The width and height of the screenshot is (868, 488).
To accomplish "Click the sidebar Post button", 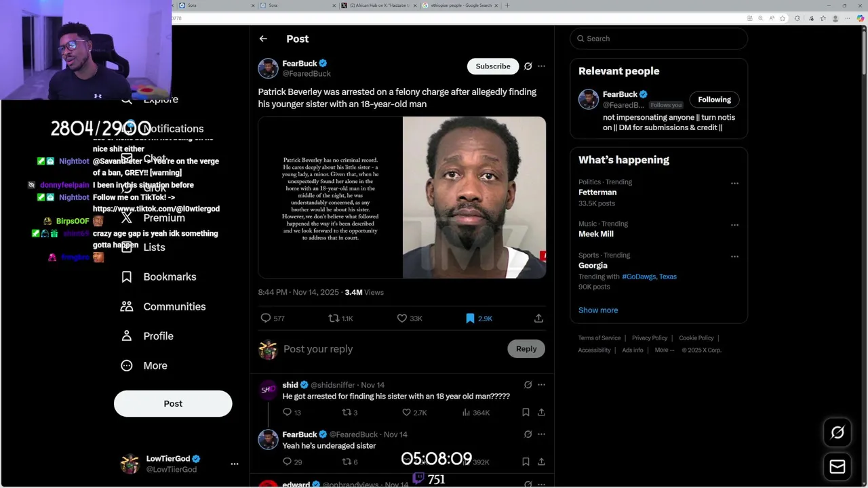I will click(x=173, y=403).
